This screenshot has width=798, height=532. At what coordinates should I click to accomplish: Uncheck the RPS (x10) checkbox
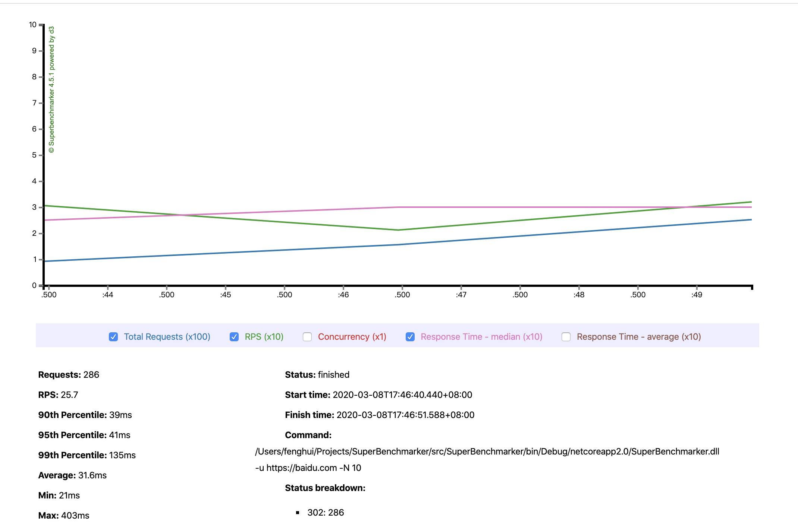[x=234, y=337]
